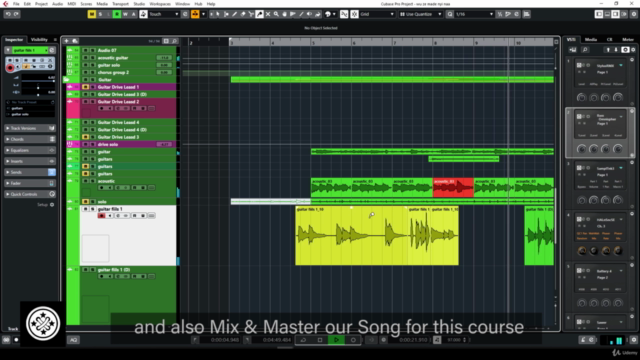Open the File menu

click(16, 4)
